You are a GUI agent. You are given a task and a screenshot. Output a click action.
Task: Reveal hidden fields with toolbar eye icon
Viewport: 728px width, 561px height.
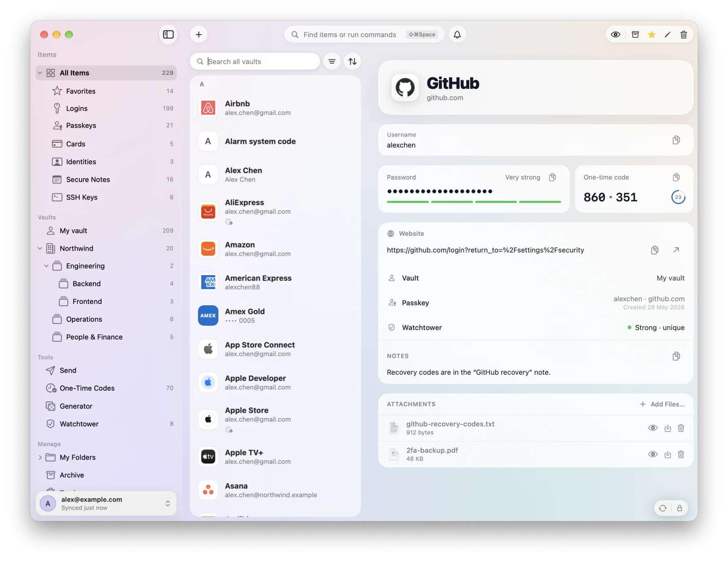[x=616, y=35]
